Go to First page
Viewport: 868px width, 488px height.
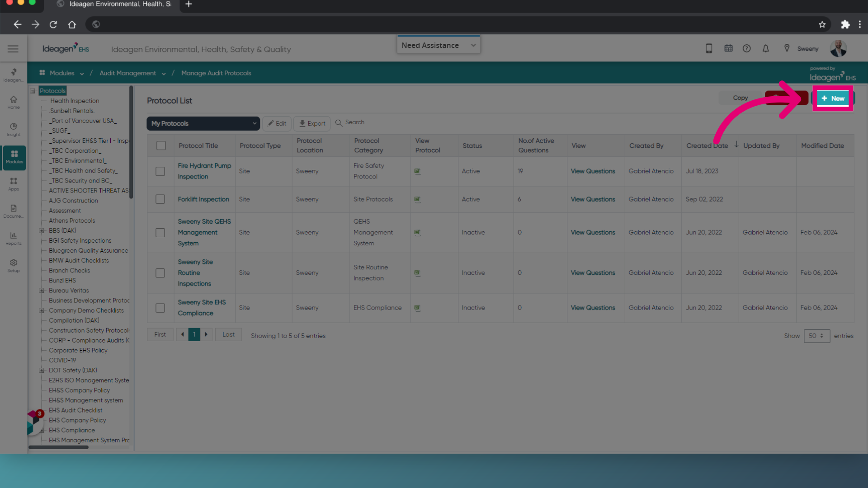(x=160, y=334)
